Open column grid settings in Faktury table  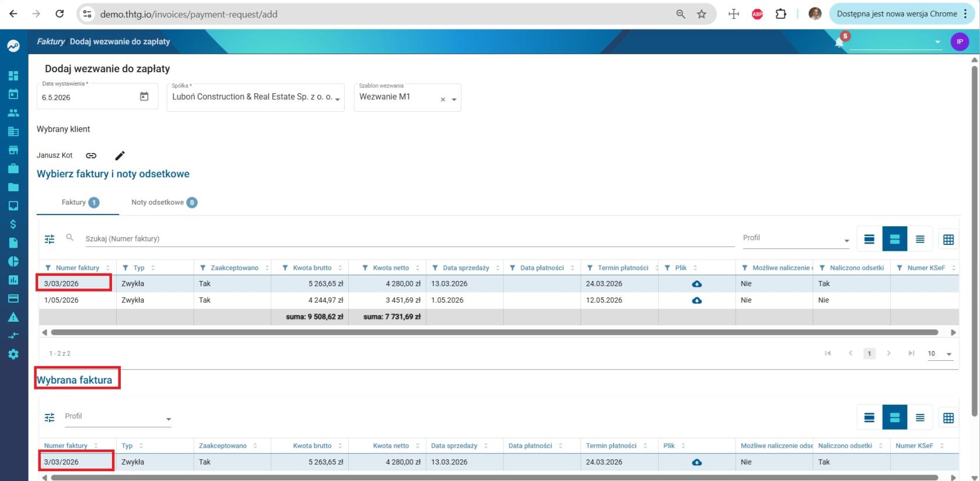tap(949, 239)
